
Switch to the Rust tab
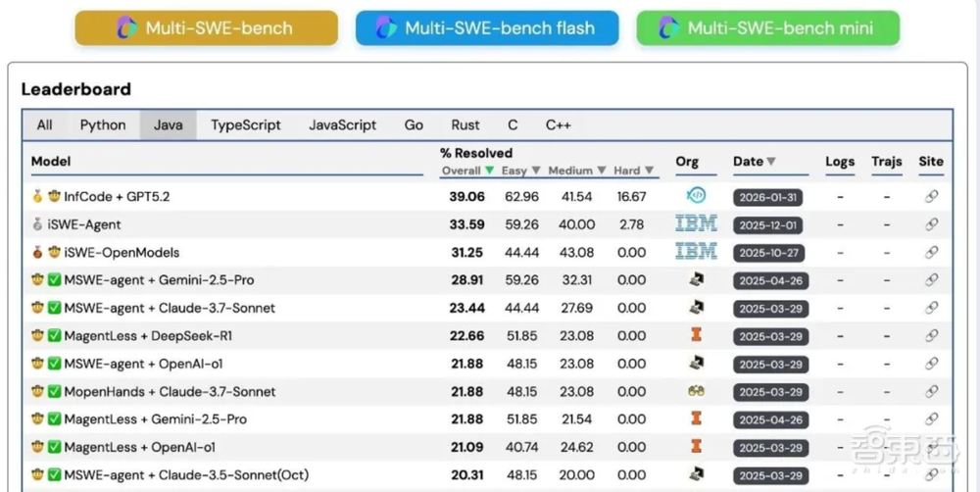click(x=465, y=125)
